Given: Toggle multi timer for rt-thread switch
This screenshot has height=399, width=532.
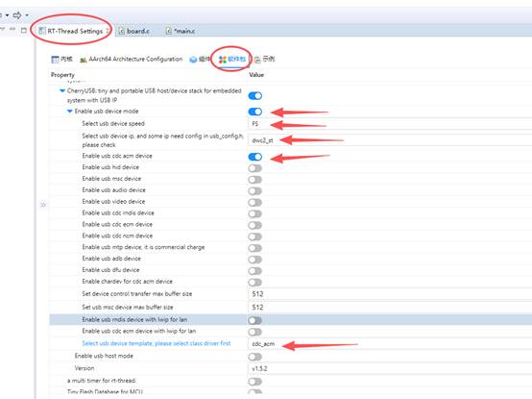Looking at the screenshot, I should tap(255, 382).
